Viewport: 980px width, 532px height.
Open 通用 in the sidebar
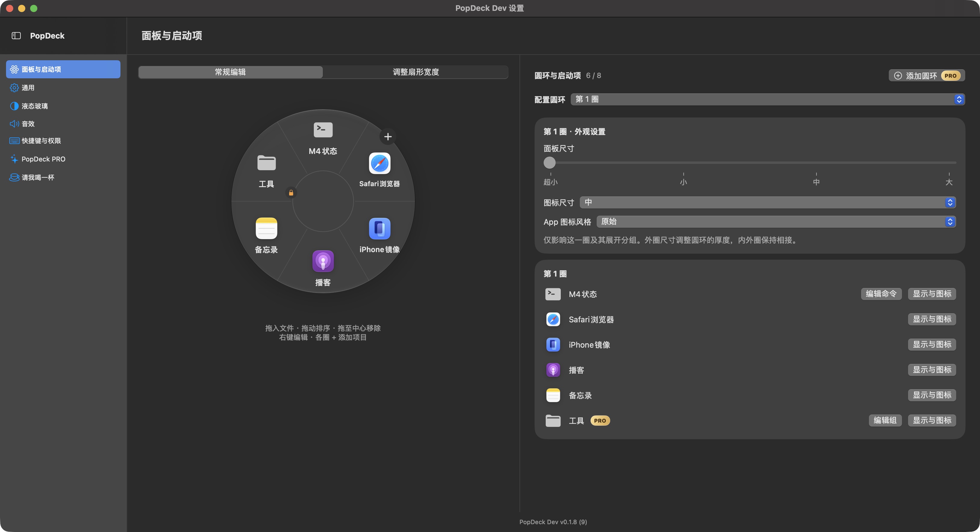(x=63, y=88)
